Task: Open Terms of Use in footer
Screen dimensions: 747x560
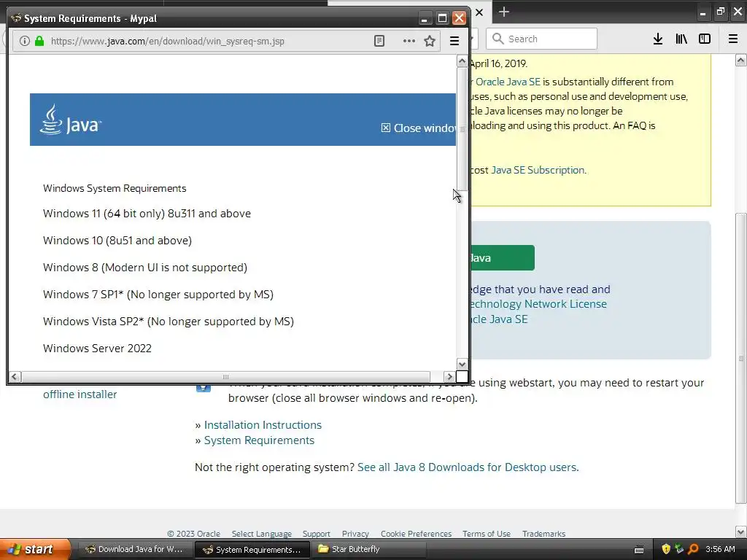Action: 487,534
